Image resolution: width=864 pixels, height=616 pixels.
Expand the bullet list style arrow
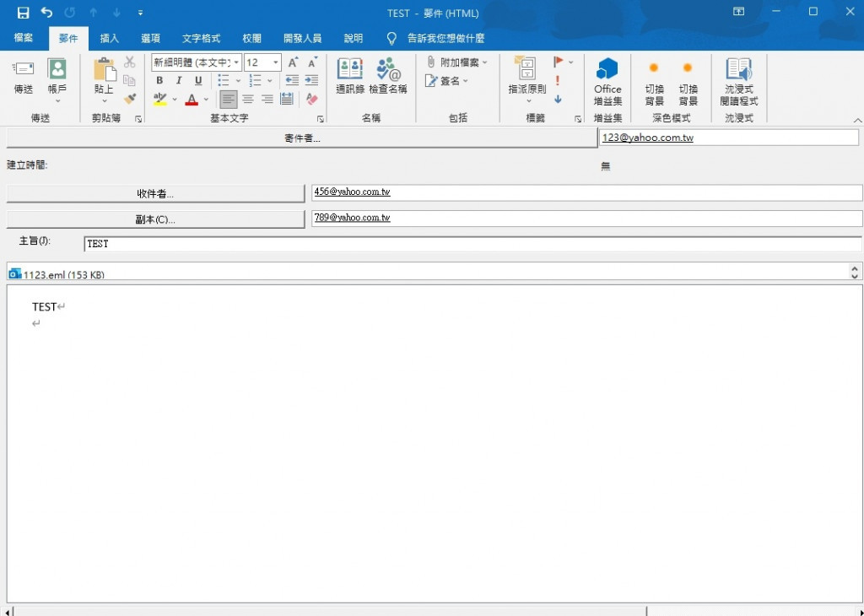[238, 81]
